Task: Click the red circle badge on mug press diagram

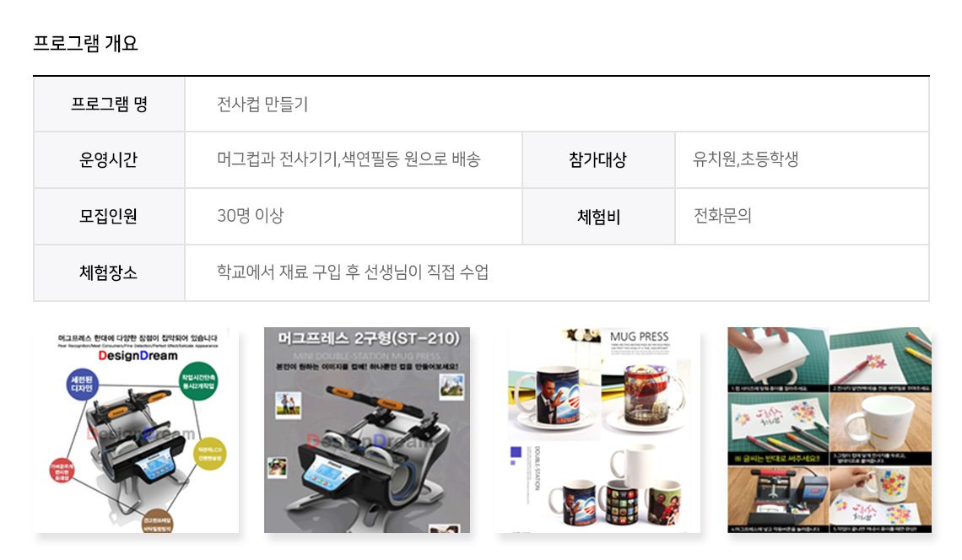Action: pos(62,471)
